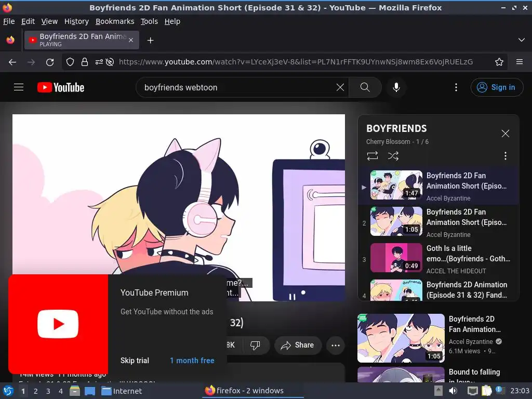Go back in Firefox
Viewport: 532px width, 399px height.
click(x=12, y=62)
